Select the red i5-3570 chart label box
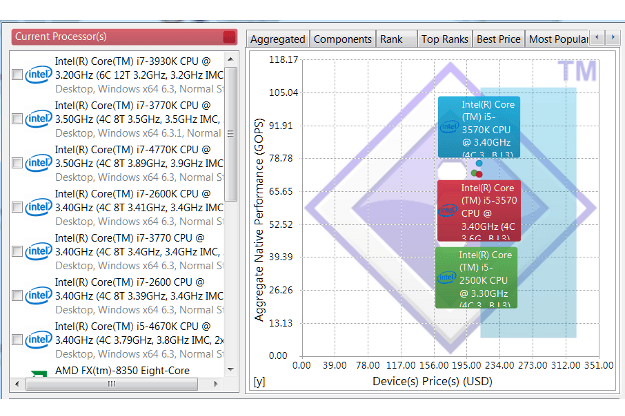The height and width of the screenshot is (416, 625). tap(479, 210)
